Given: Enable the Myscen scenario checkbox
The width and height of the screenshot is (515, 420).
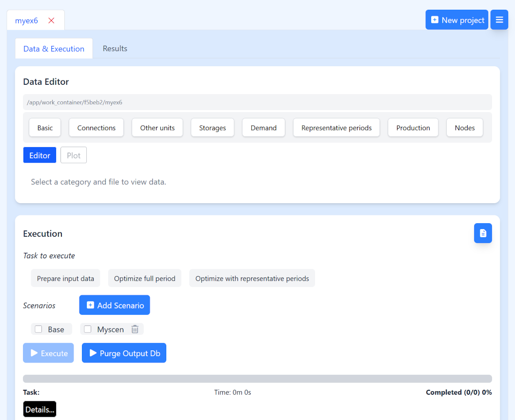Looking at the screenshot, I should pos(88,329).
